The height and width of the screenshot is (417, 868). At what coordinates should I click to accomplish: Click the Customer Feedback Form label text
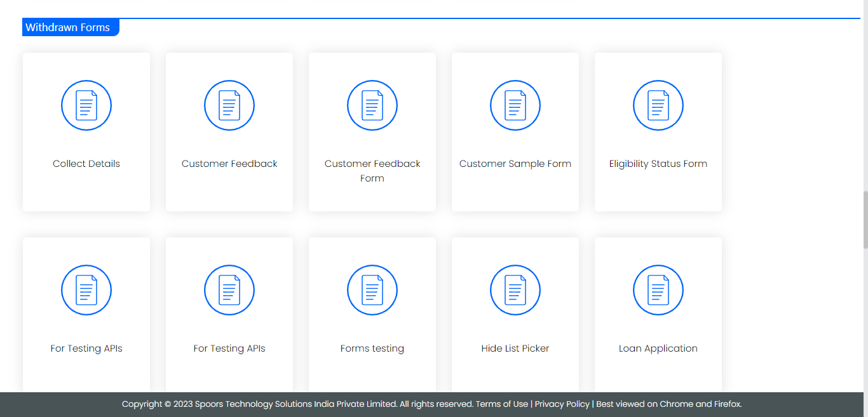[372, 171]
